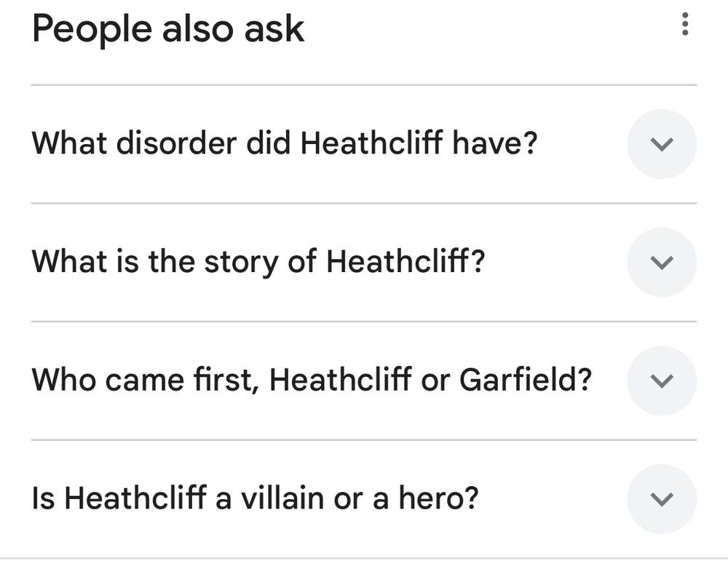Tap the word "disorder" in the first question

(177, 143)
